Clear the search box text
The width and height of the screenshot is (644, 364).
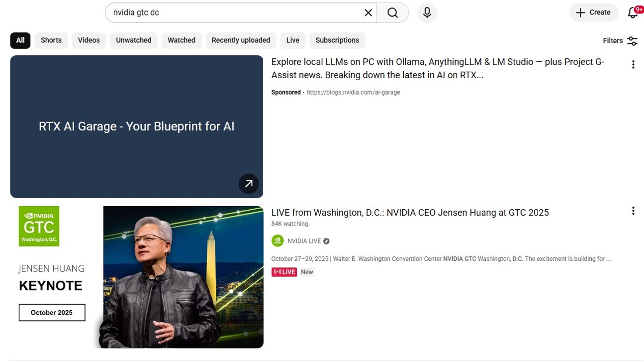[368, 13]
